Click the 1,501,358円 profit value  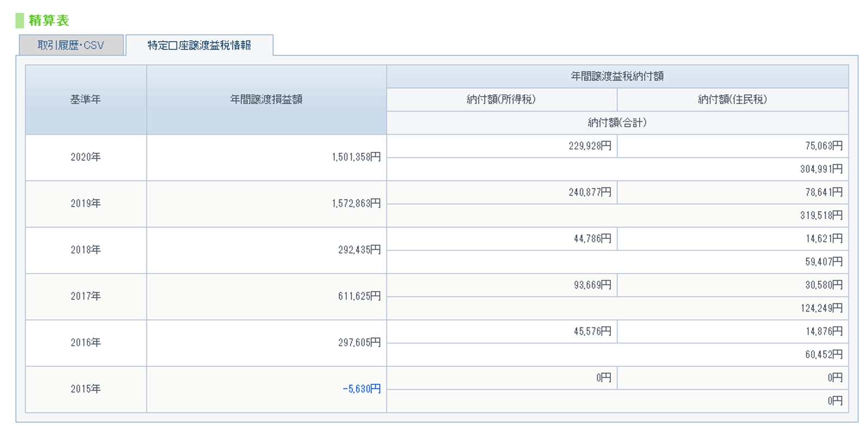point(356,157)
